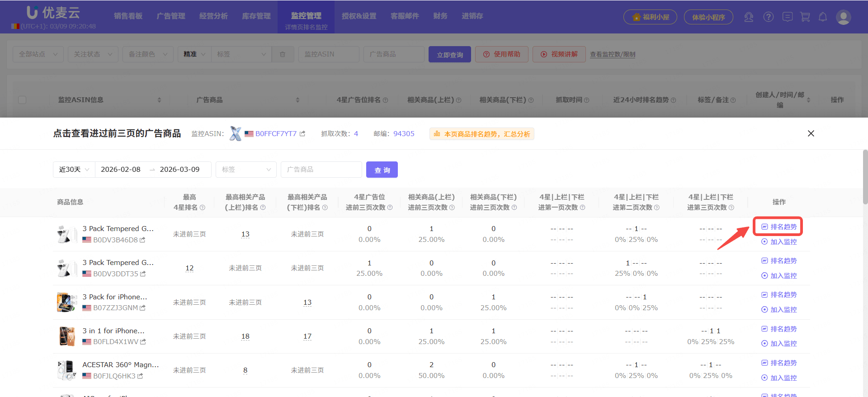Click product thumbnail for 3 in 1 for iPhone
The image size is (868, 397).
[67, 336]
